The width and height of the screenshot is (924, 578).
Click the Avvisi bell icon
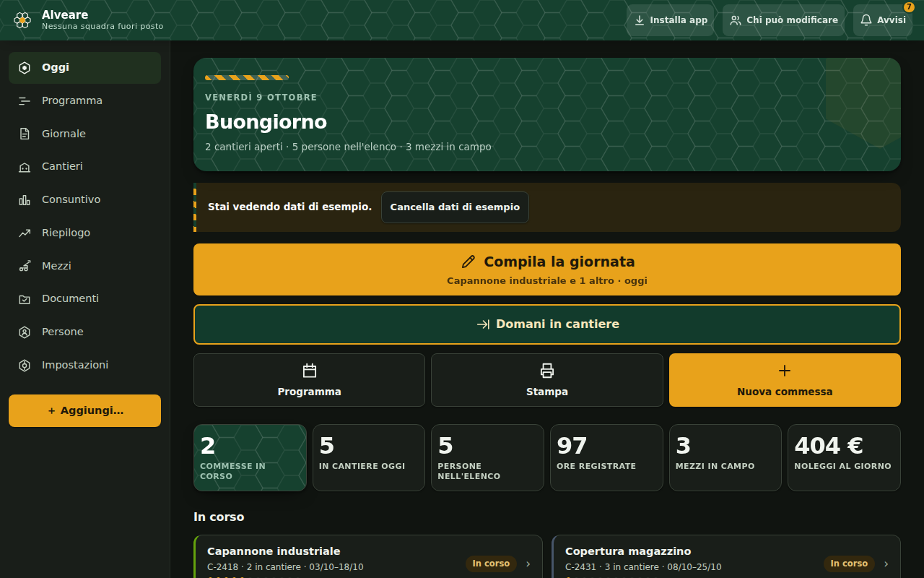pos(866,20)
